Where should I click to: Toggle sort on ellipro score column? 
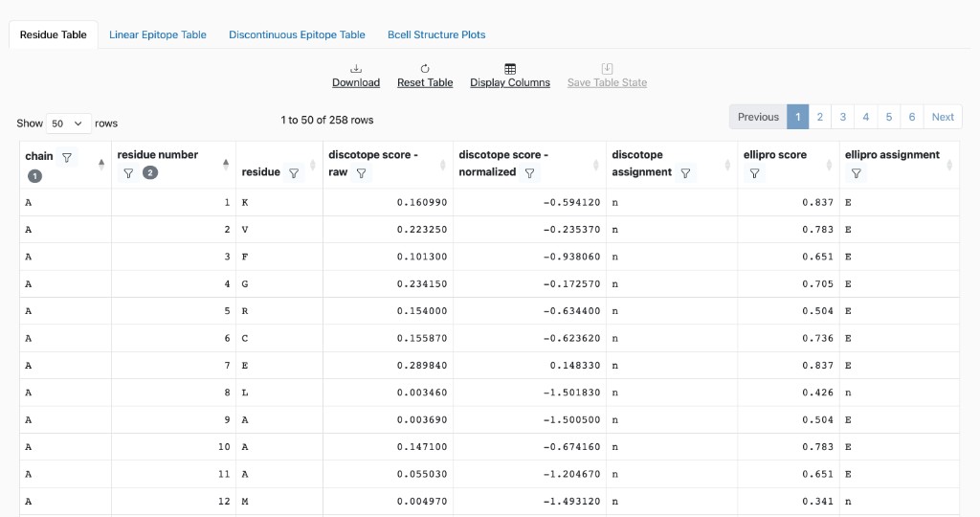[830, 164]
